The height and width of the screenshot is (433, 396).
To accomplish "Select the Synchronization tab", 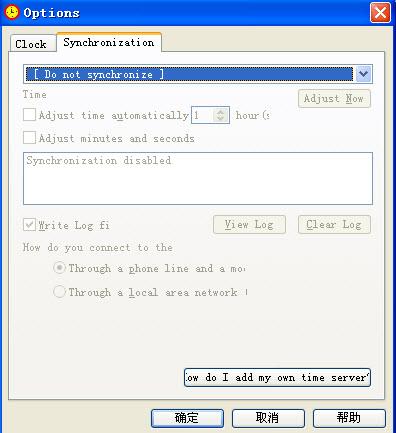I will pos(109,42).
